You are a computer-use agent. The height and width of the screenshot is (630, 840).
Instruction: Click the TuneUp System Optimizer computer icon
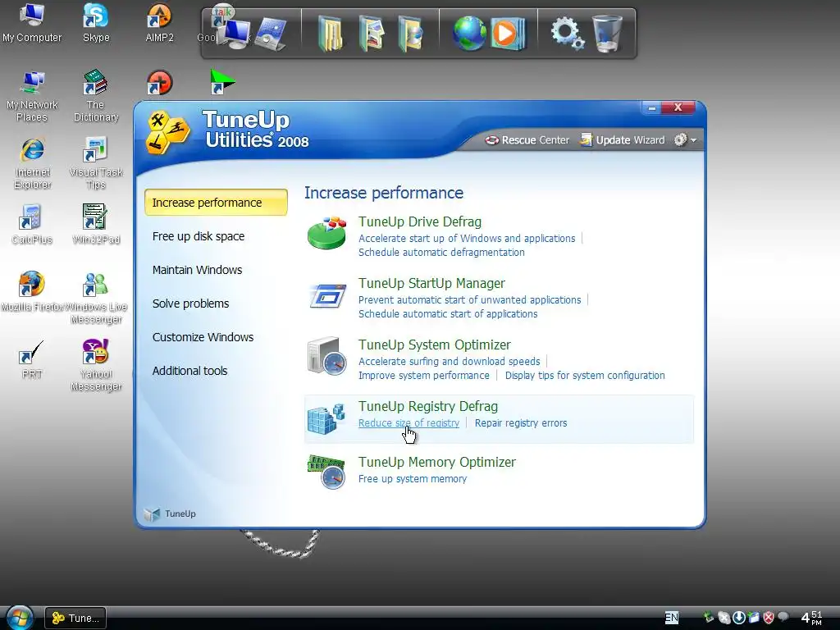[326, 356]
